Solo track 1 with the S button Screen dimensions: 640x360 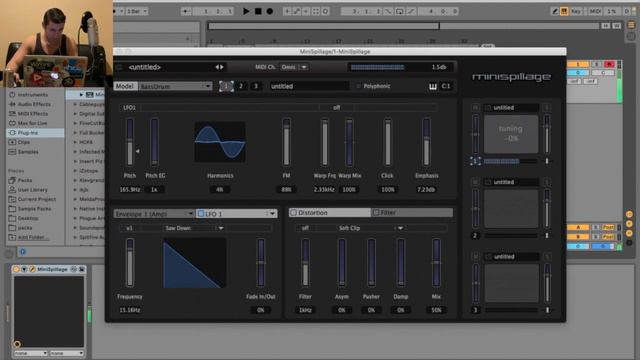coord(597,64)
